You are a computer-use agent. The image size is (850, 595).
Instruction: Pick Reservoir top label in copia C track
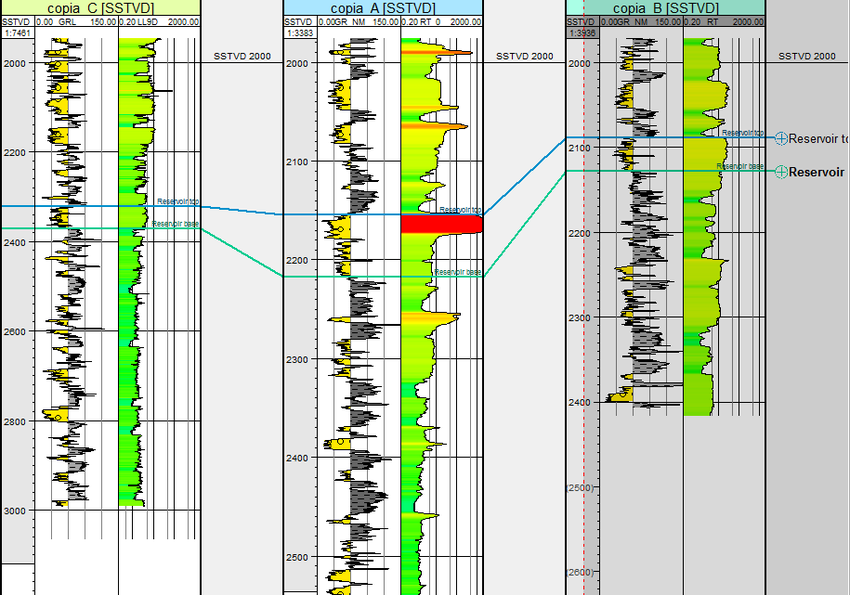click(178, 201)
